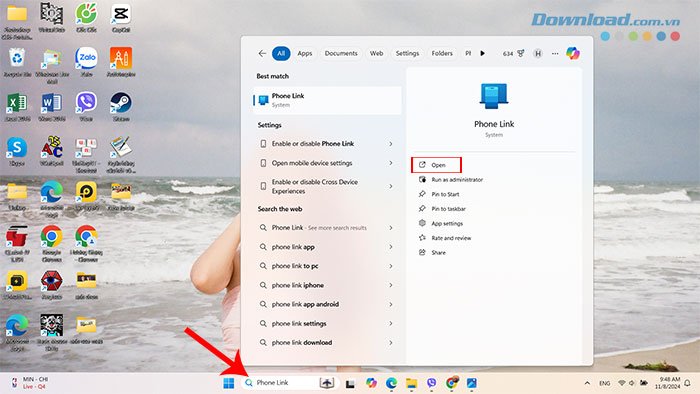
Task: Show hidden system tray icons
Action: 587,383
